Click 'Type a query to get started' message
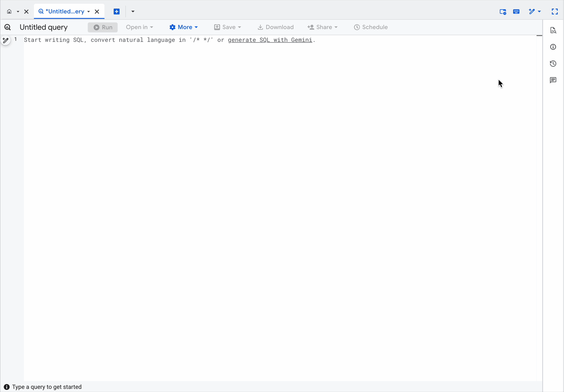The image size is (564, 392). (x=47, y=387)
